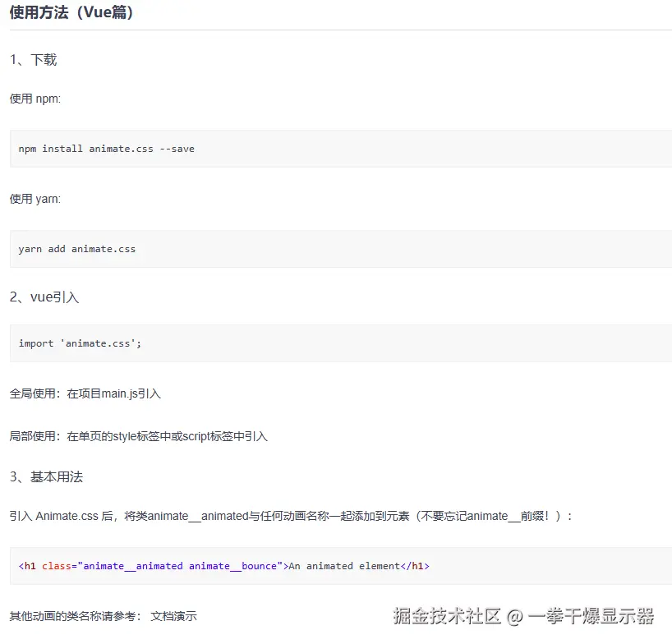Click the text 全局使用：在项目main.js引入
This screenshot has height=644, width=672.
click(x=84, y=393)
